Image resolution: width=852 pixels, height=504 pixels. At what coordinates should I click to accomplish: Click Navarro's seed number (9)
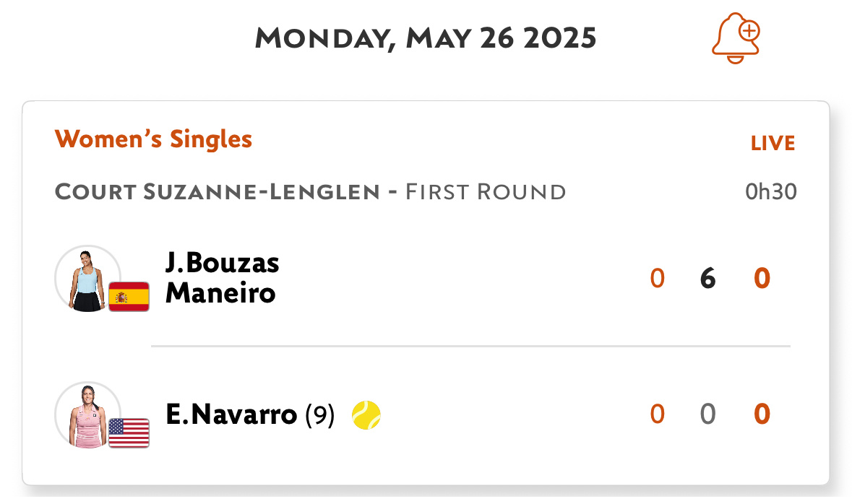pos(320,415)
